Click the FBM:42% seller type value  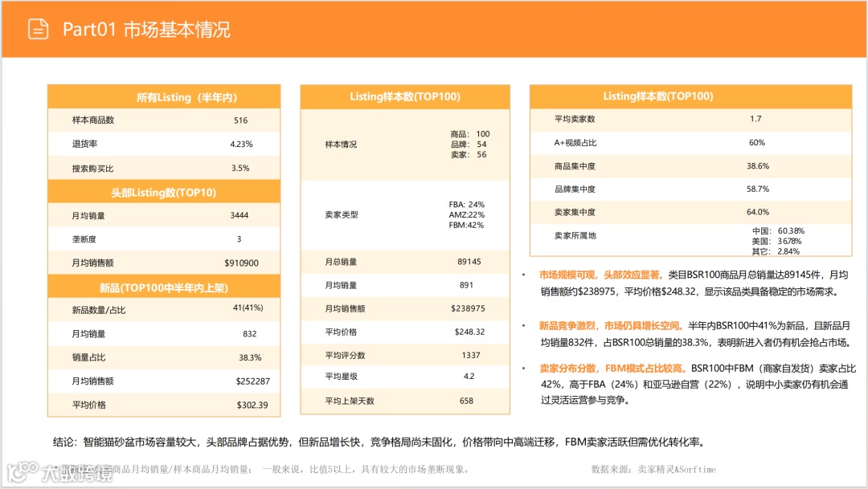point(466,225)
